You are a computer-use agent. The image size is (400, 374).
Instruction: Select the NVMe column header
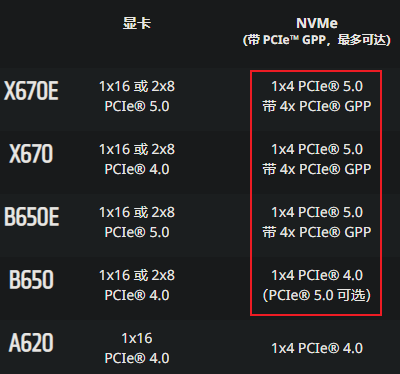[x=317, y=23]
